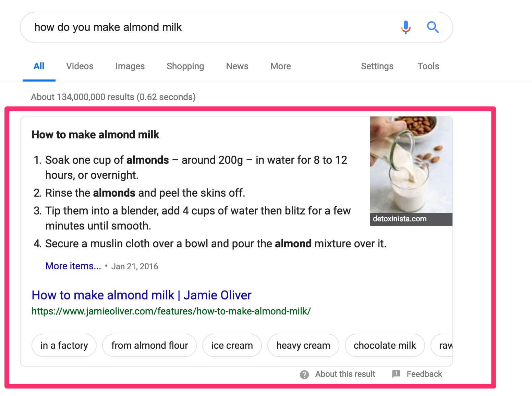
Task: Click the question mark icon beside About this result
Action: [x=304, y=374]
